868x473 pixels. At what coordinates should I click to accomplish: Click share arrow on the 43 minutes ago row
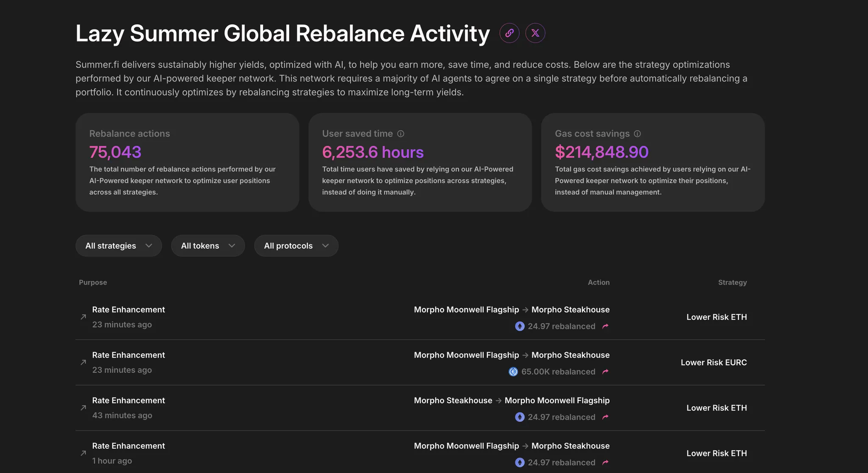click(605, 417)
